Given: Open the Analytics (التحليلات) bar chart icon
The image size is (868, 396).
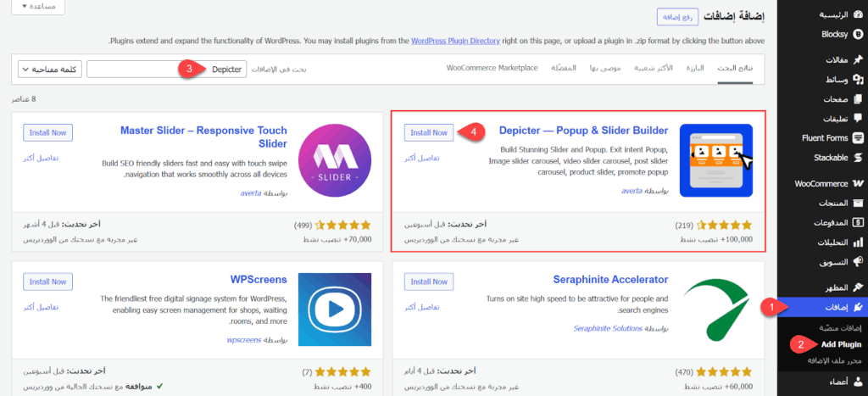Looking at the screenshot, I should click(x=858, y=242).
